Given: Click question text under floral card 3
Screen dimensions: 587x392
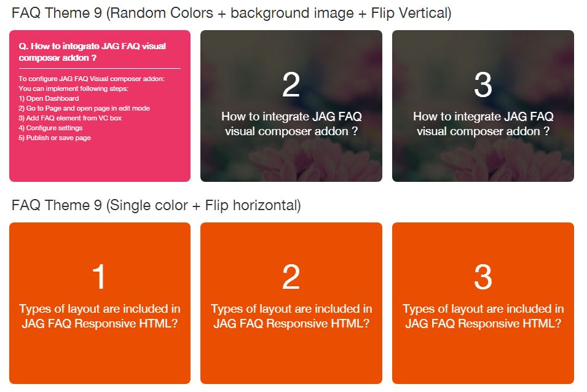Looking at the screenshot, I should pyautogui.click(x=483, y=123).
